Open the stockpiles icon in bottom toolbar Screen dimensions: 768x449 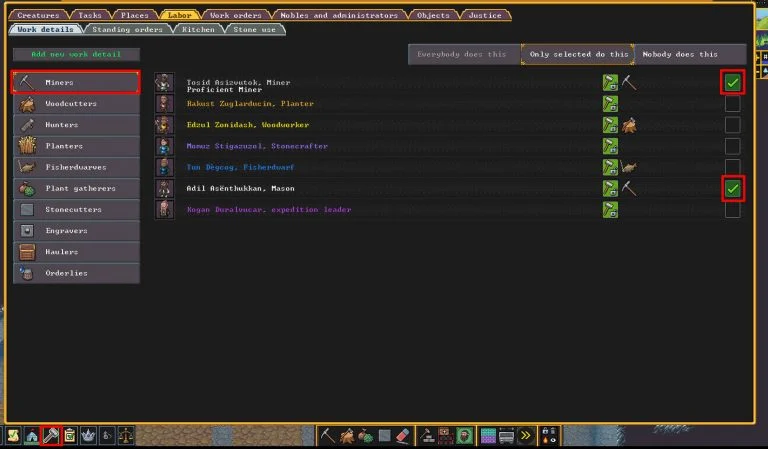[446, 435]
